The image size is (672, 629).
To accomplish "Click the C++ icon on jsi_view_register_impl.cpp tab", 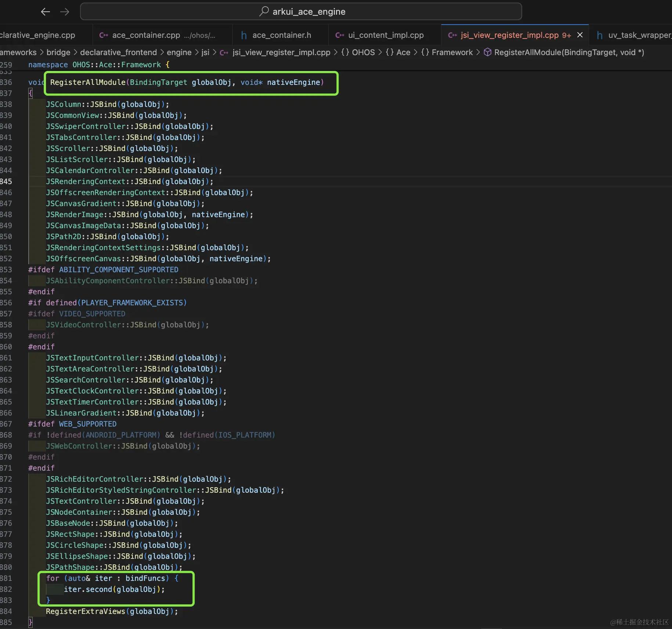I will point(452,35).
